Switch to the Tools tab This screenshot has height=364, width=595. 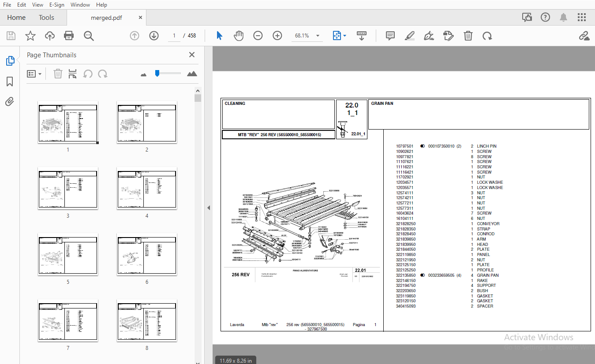46,18
